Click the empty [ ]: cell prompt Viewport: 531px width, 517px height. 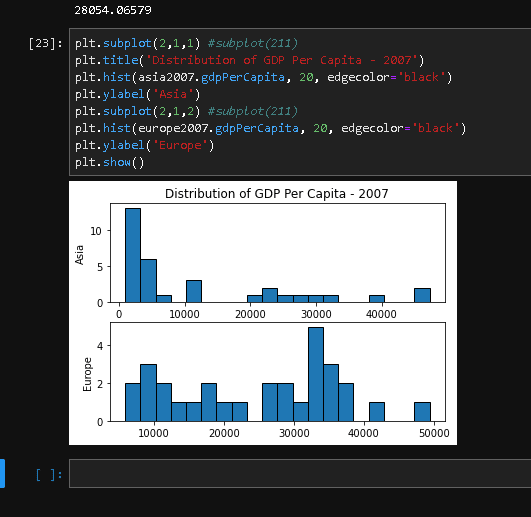tap(49, 475)
